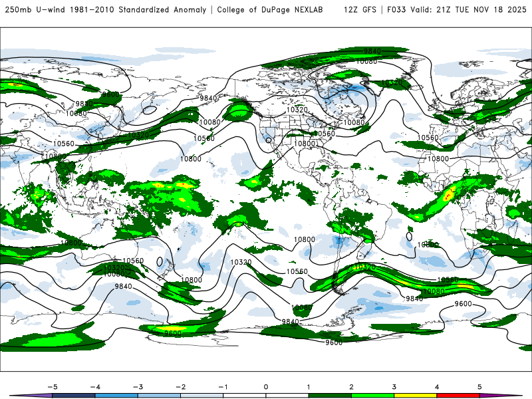Viewport: 532px width, 399px height.
Task: Select the dark navy swatch between -5 and -4
Action: click(74, 396)
